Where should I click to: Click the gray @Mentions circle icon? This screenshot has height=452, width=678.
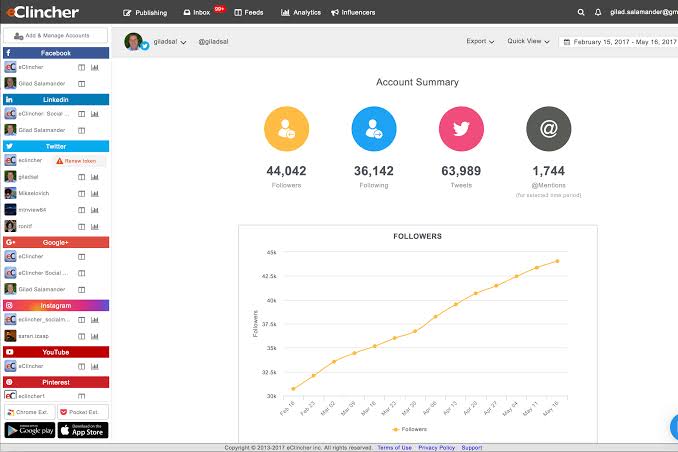tap(548, 129)
